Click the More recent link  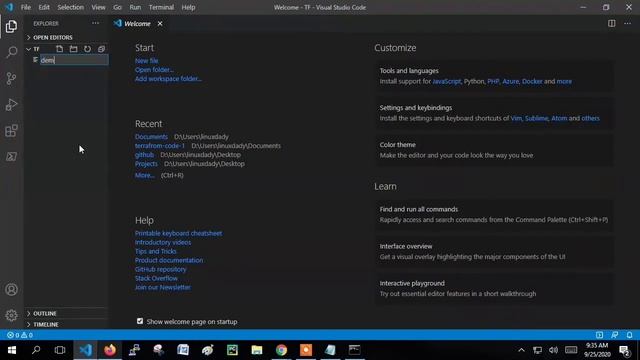click(x=144, y=175)
